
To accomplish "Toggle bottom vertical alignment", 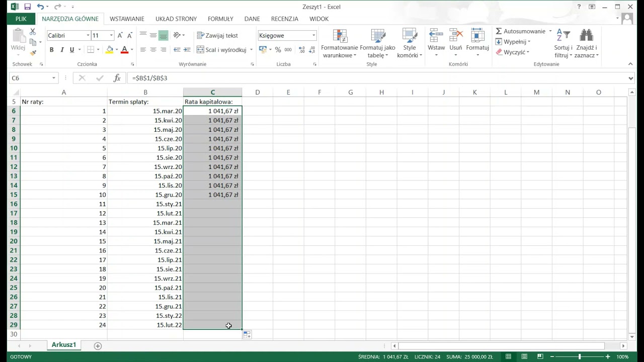I will (x=163, y=35).
